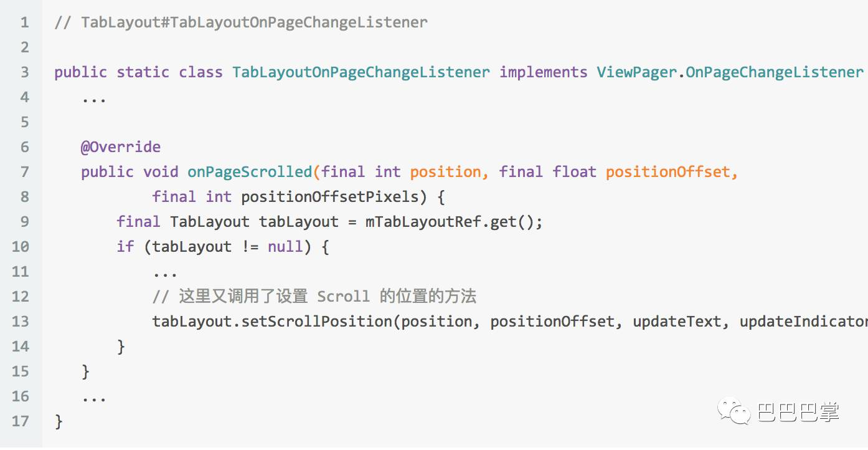
Task: Click the ViewPager type name
Action: pyautogui.click(x=637, y=72)
